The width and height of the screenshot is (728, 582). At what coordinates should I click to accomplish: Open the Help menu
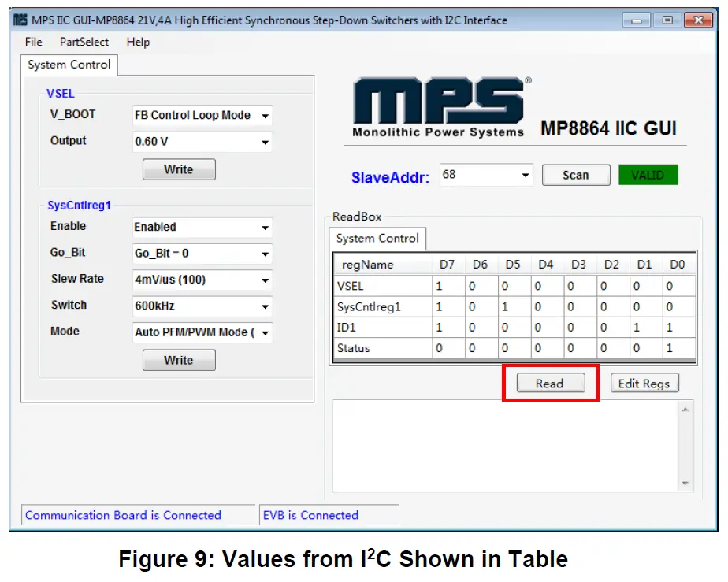pyautogui.click(x=139, y=43)
